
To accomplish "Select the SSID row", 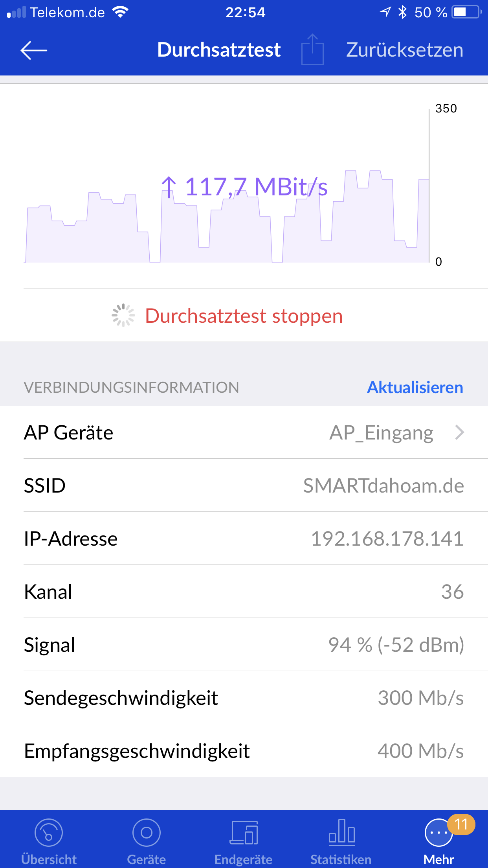I will tap(244, 485).
